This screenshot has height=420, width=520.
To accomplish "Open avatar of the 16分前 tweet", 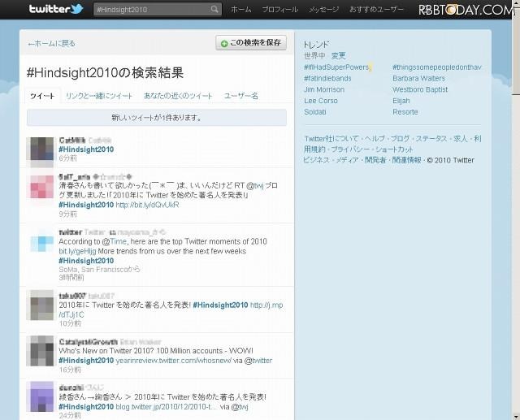I will point(41,352).
